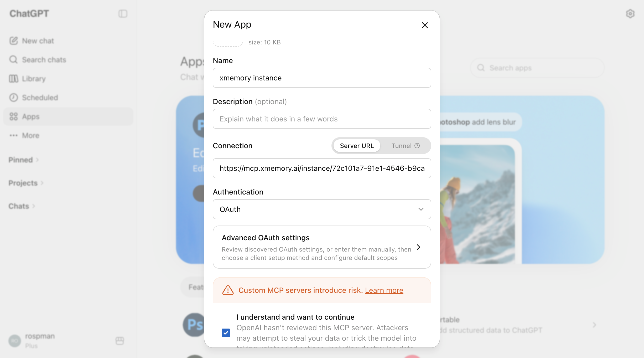Screen dimensions: 644x358
Task: Uncheck I understand and want to continue
Action: coord(226,333)
